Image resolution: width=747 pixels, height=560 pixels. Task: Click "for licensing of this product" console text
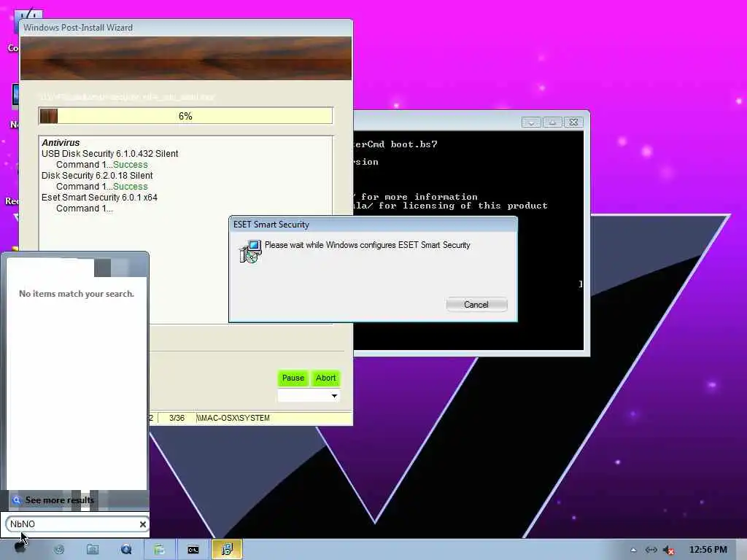click(463, 206)
